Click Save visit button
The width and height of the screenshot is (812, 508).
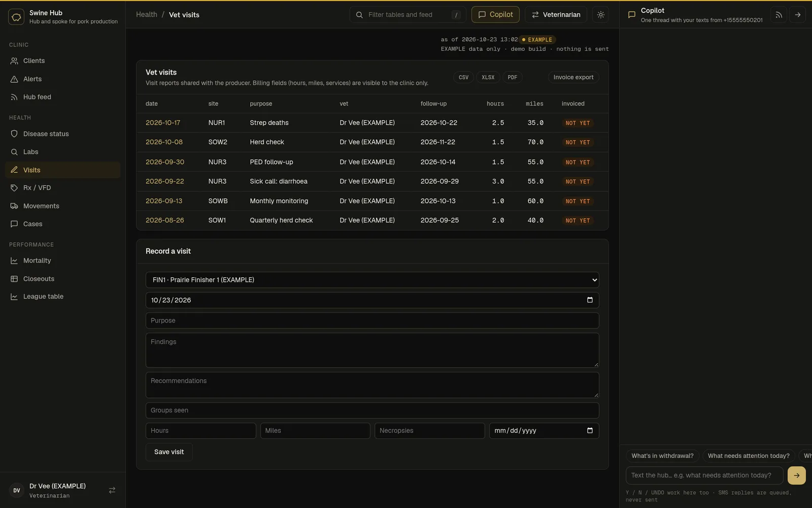(169, 452)
